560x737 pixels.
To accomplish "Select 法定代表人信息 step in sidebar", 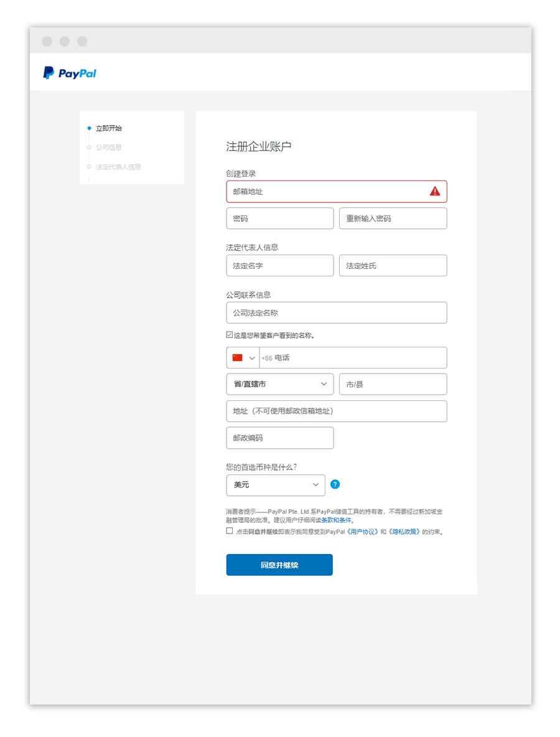I will 118,167.
